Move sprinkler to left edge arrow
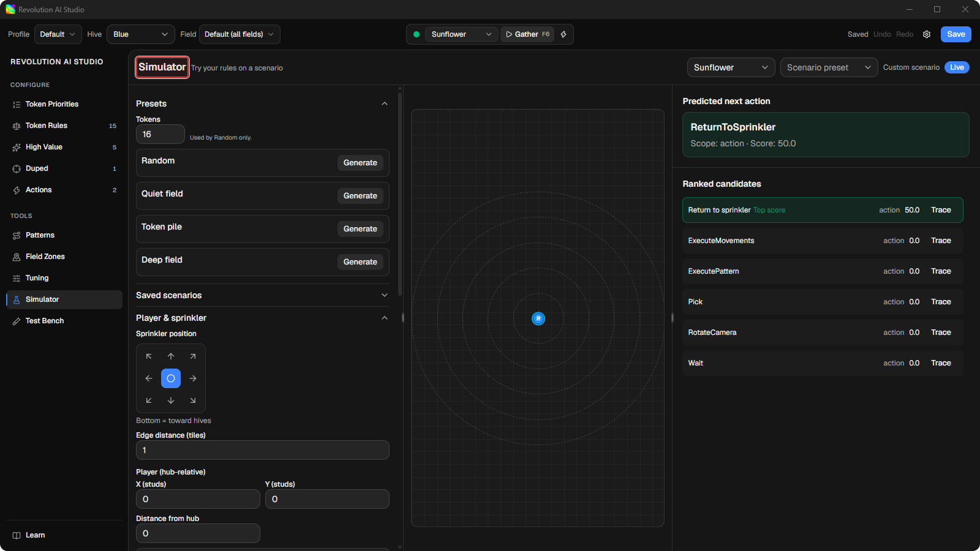This screenshot has width=980, height=551. pyautogui.click(x=149, y=378)
